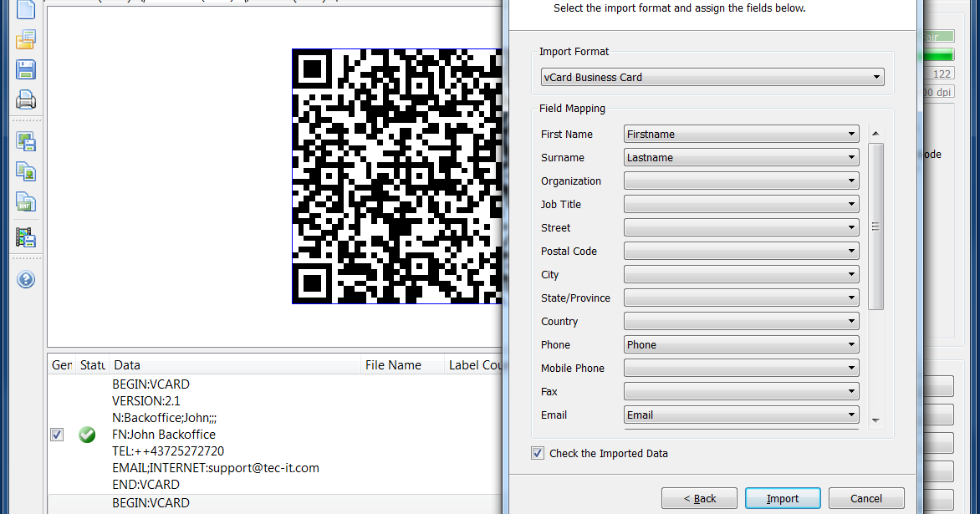Open the Email field mapping dropdown
The height and width of the screenshot is (514, 980).
pos(851,415)
